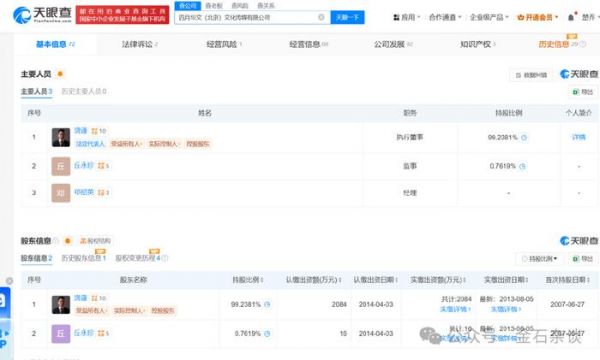Image resolution: width=600 pixels, height=360 pixels.
Task: Switch to the 历史信息 tab
Action: [562, 44]
